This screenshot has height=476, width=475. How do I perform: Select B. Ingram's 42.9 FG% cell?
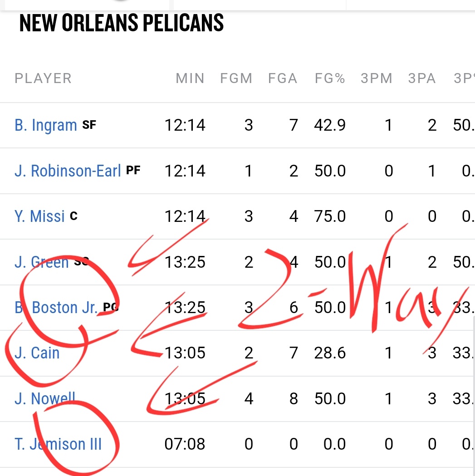click(330, 125)
